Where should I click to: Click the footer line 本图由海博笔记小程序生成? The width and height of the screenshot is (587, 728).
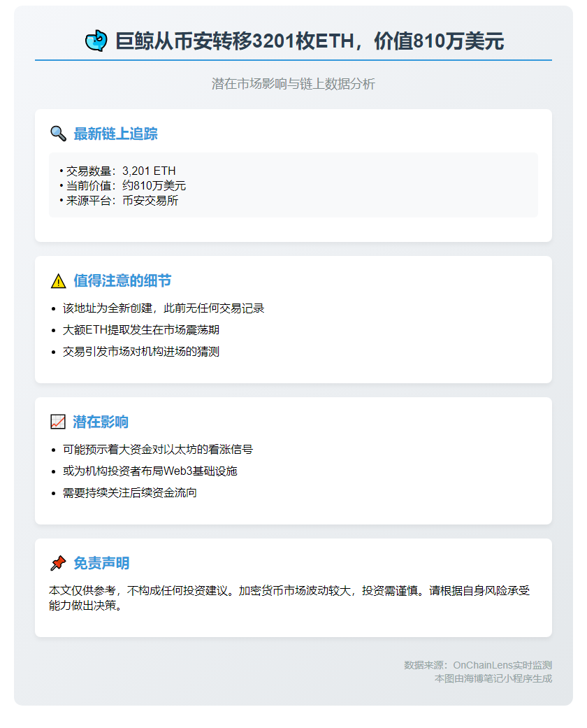(x=493, y=679)
